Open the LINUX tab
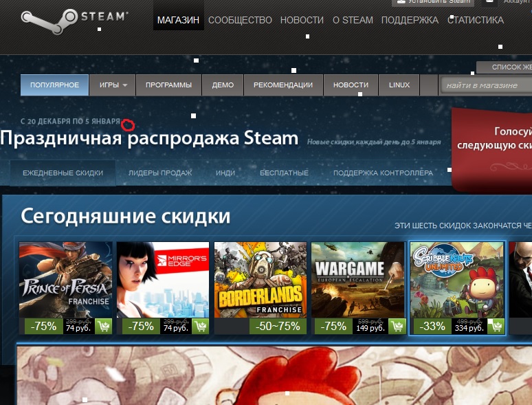 pyautogui.click(x=399, y=85)
